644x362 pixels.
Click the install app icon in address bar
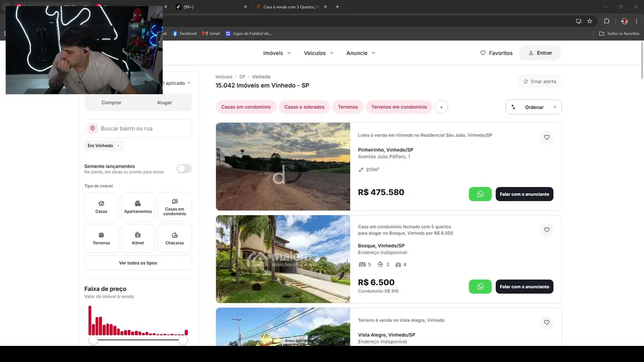579,21
